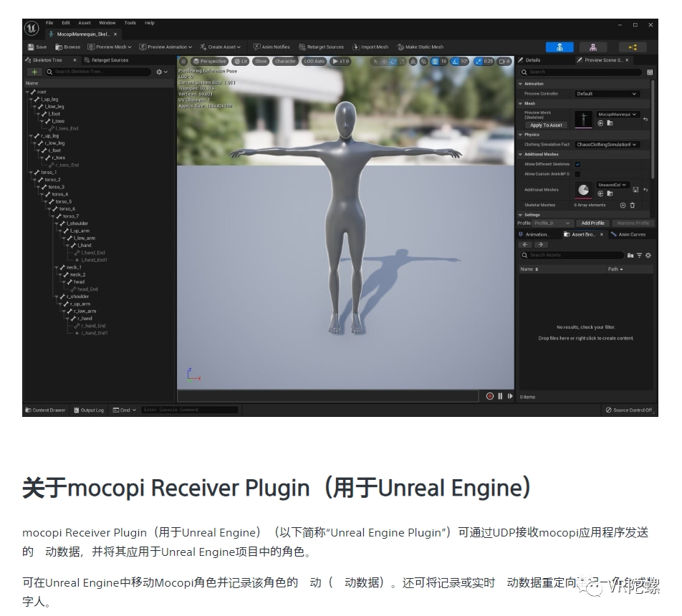Viewport: 682px width, 616px height.
Task: Open the Asset menu
Action: coord(85,23)
